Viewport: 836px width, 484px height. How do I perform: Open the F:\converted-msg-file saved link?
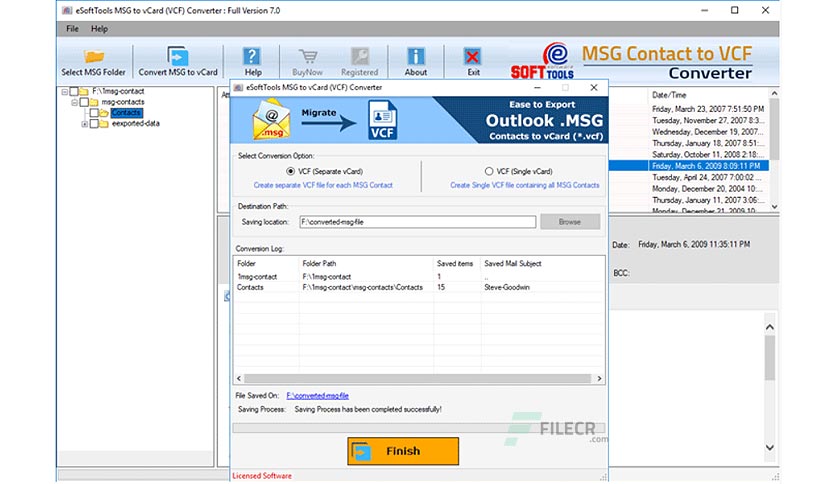click(317, 396)
